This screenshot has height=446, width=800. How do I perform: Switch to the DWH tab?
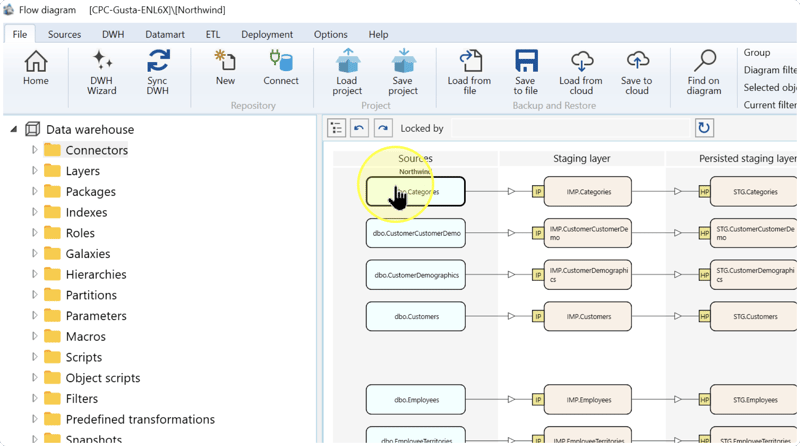pyautogui.click(x=113, y=34)
